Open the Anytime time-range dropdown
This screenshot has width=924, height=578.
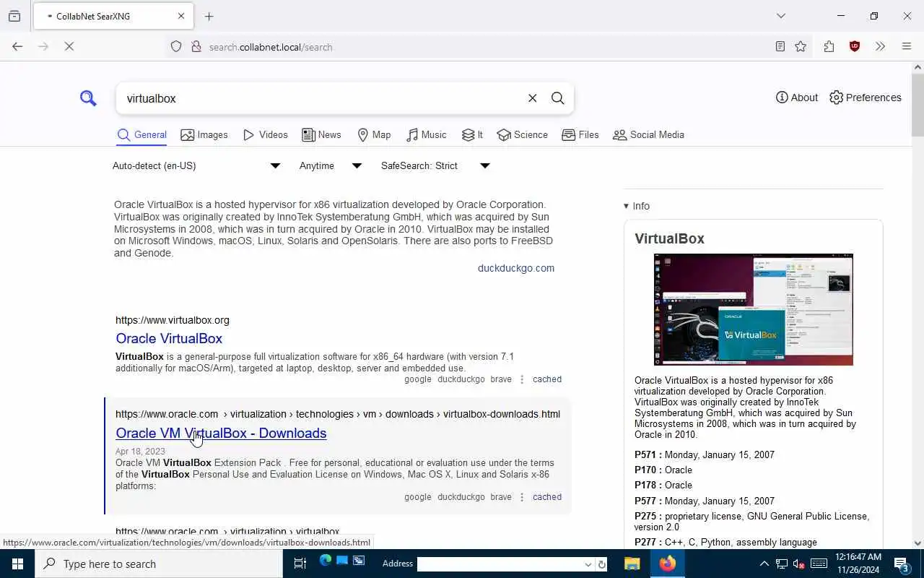tap(331, 165)
